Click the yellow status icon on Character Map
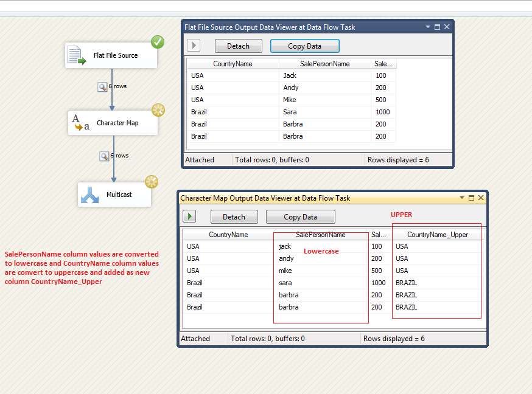The image size is (532, 394). coord(158,110)
